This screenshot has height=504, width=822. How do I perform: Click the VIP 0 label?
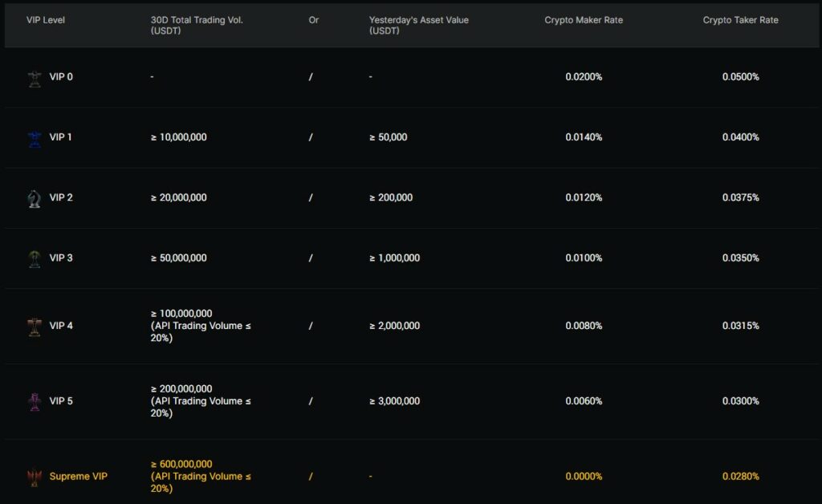coord(61,77)
